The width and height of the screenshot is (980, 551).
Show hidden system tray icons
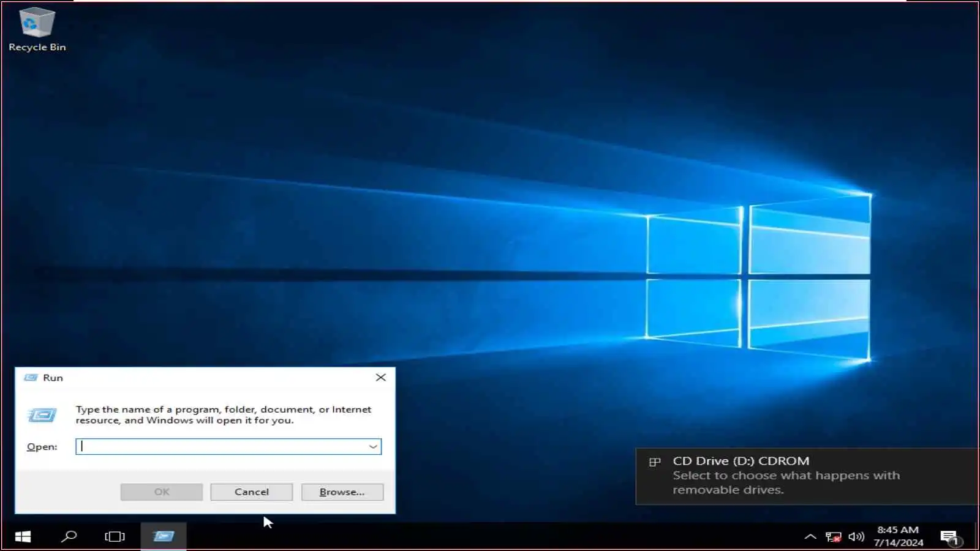tap(810, 537)
